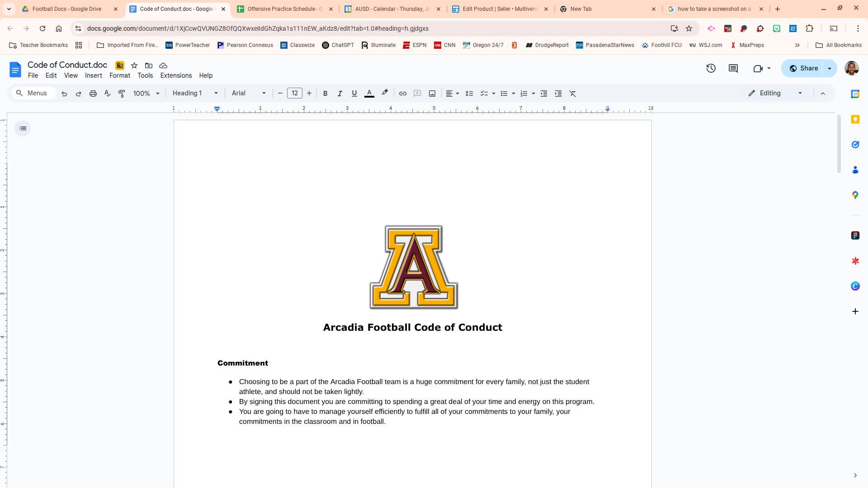Open Contacts side panel
This screenshot has height=488, width=868.
855,170
